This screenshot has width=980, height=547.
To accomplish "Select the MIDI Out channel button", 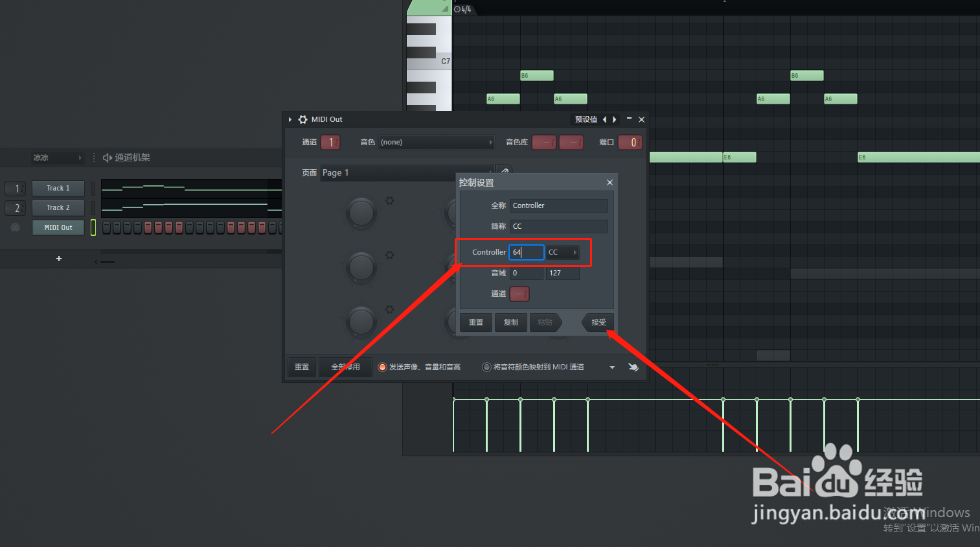I will [x=58, y=227].
